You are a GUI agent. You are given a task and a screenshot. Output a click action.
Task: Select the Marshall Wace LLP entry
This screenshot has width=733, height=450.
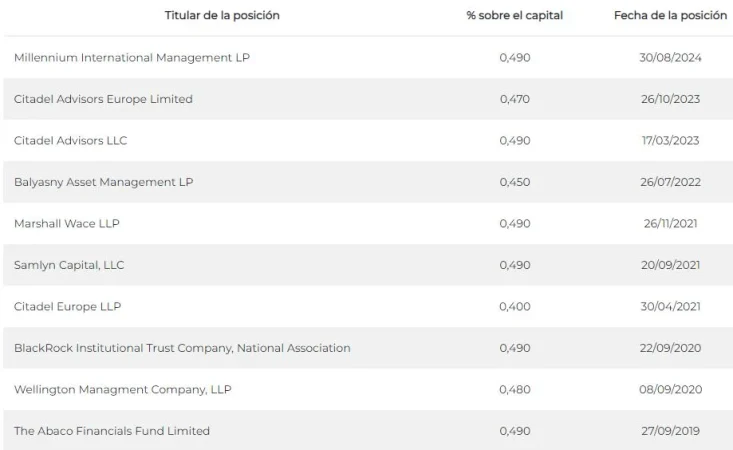[x=67, y=224]
